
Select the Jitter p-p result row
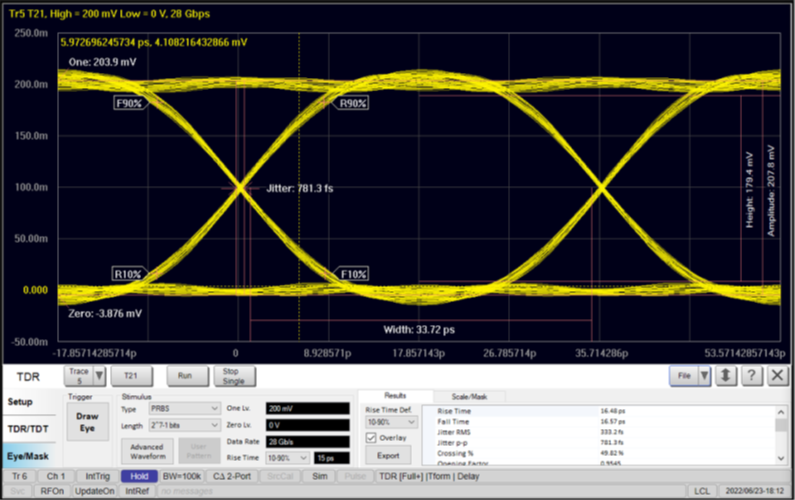click(x=598, y=443)
